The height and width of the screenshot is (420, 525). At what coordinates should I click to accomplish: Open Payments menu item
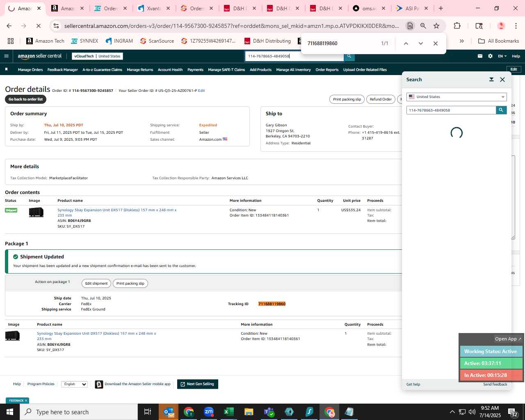pyautogui.click(x=195, y=70)
